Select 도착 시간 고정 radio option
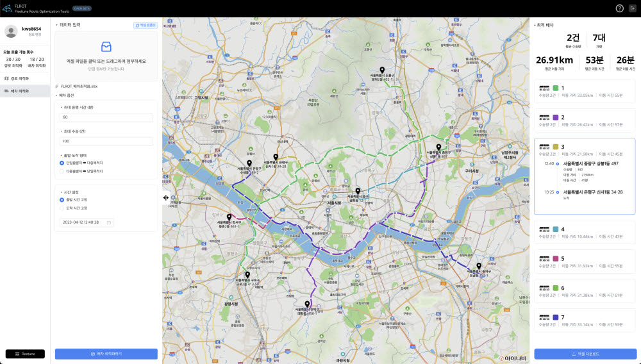 (x=62, y=208)
